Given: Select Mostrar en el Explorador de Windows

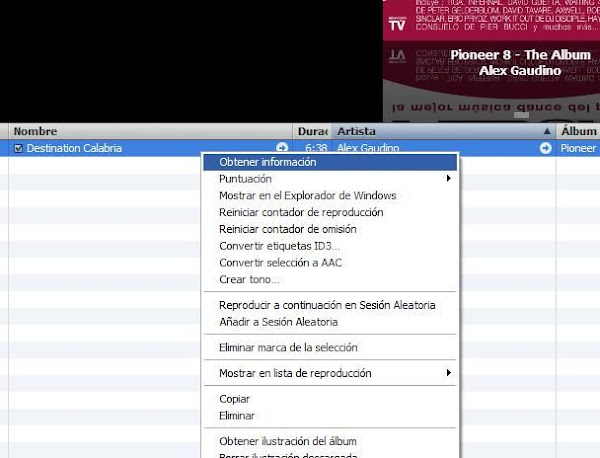Looking at the screenshot, I should (x=330, y=196).
